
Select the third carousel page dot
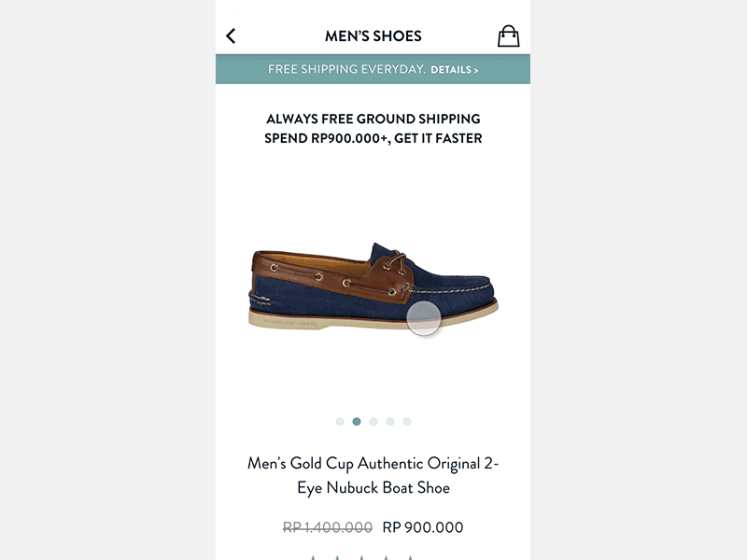[x=373, y=422]
